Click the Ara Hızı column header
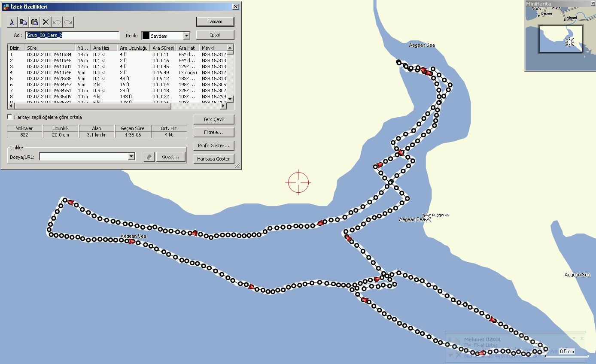Screen dimensions: 596x364 tap(104, 48)
